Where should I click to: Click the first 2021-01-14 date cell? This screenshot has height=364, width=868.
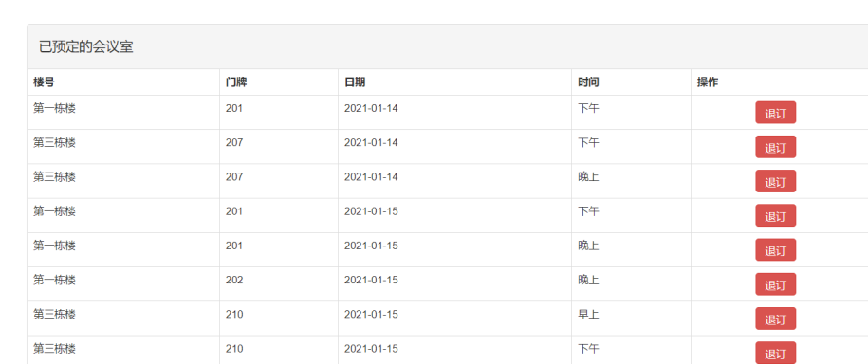[371, 108]
